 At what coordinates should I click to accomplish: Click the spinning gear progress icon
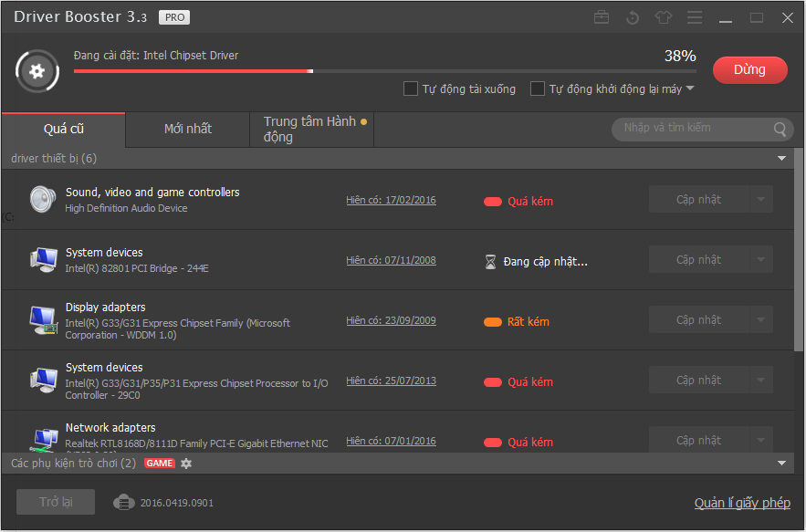37,71
